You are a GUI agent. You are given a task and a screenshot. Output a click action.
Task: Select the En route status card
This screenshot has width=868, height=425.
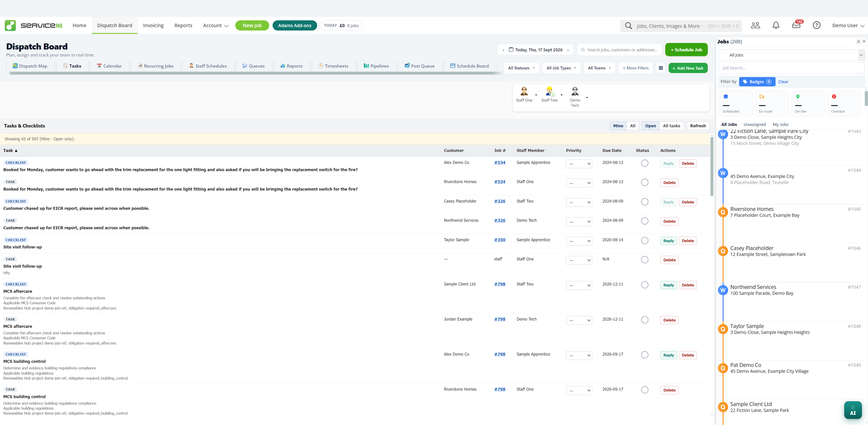pos(772,104)
